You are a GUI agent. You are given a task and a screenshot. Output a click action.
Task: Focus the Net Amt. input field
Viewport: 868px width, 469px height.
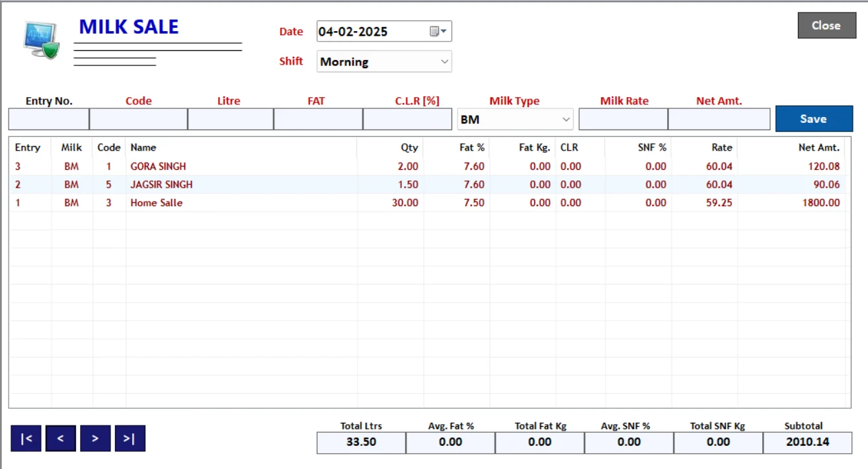coord(719,120)
